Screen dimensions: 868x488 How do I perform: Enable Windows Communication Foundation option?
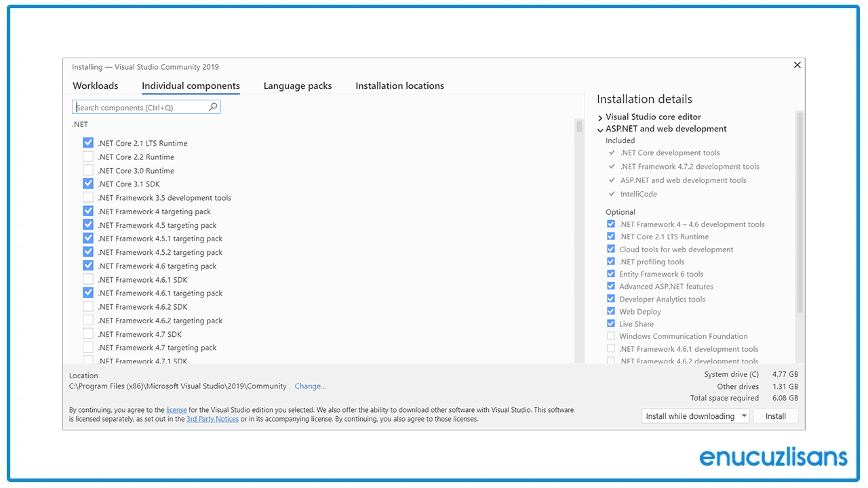click(611, 336)
